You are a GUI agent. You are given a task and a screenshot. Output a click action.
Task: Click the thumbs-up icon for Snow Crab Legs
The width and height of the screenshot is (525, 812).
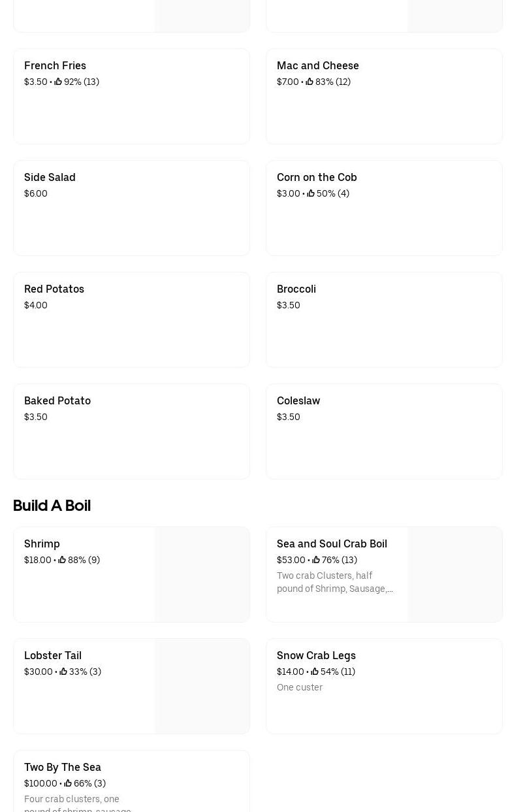tap(315, 672)
